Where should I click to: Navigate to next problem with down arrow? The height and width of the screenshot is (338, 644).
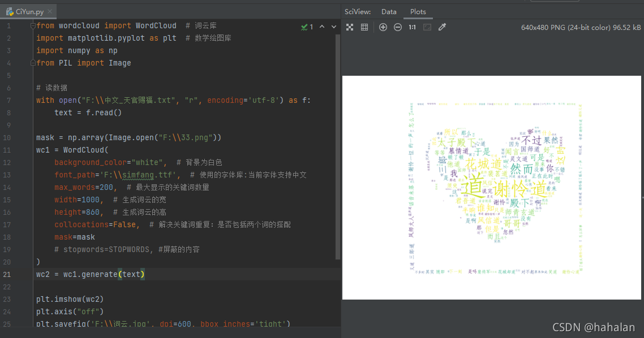pyautogui.click(x=333, y=27)
